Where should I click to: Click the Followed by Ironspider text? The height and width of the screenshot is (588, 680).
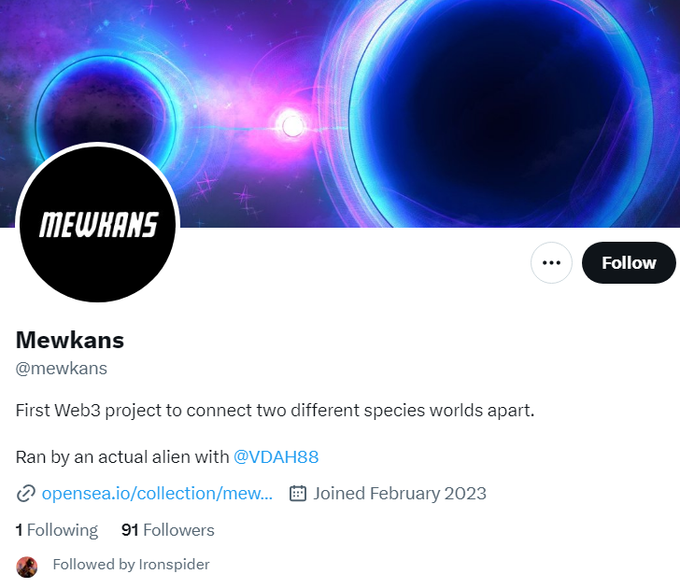point(131,564)
